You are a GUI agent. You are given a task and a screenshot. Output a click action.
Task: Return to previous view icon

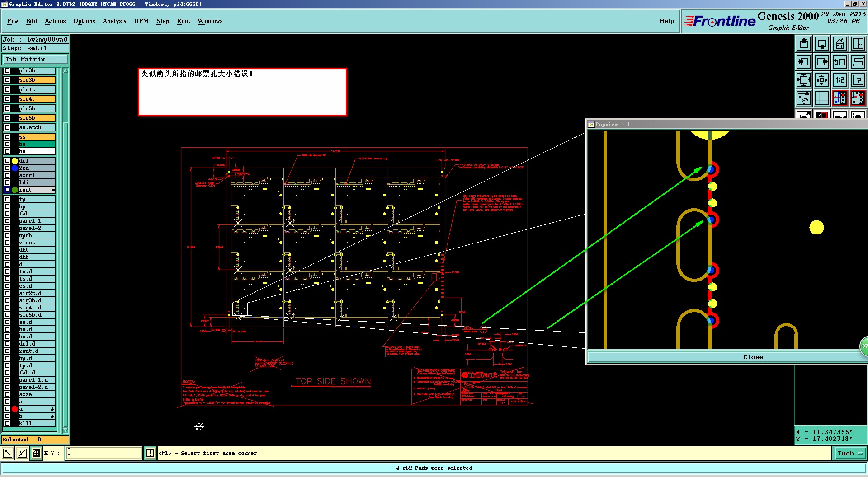point(840,62)
